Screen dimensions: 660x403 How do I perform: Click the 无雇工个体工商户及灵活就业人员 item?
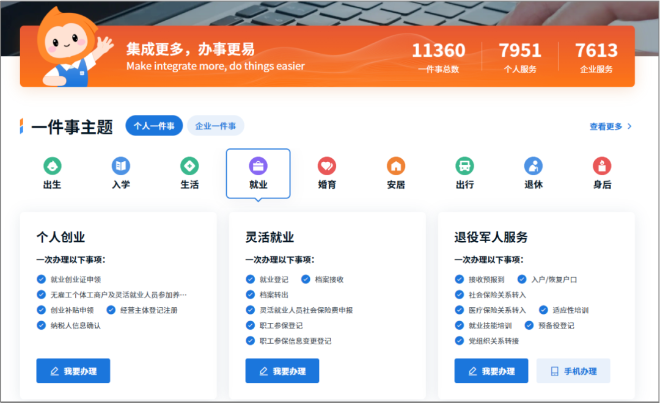(112, 295)
